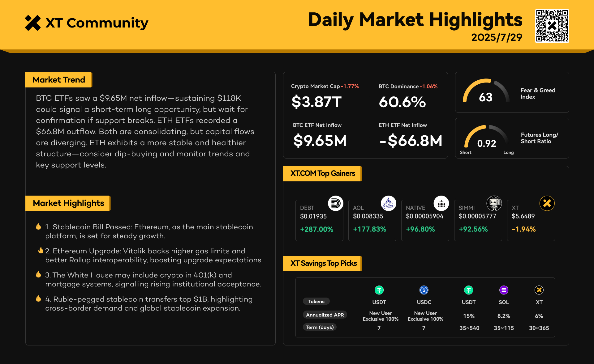This screenshot has width=594, height=364.
Task: Click the 30~365 term value
Action: coord(539,328)
